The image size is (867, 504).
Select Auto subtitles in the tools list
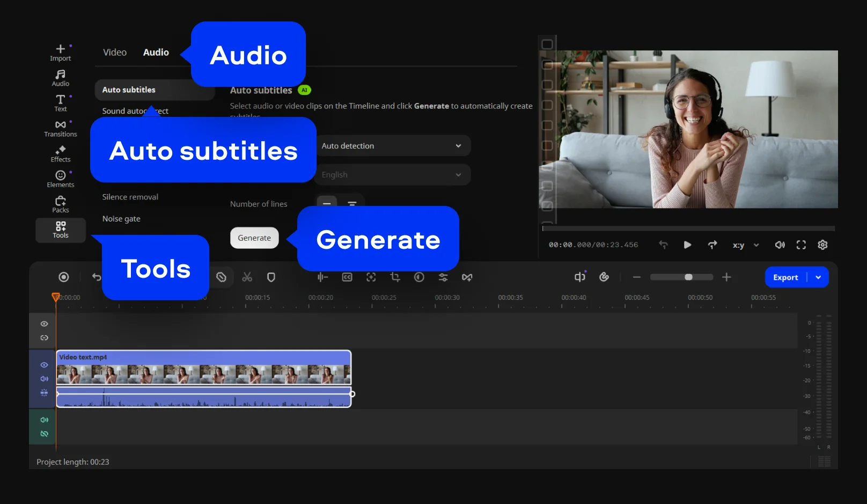(155, 90)
